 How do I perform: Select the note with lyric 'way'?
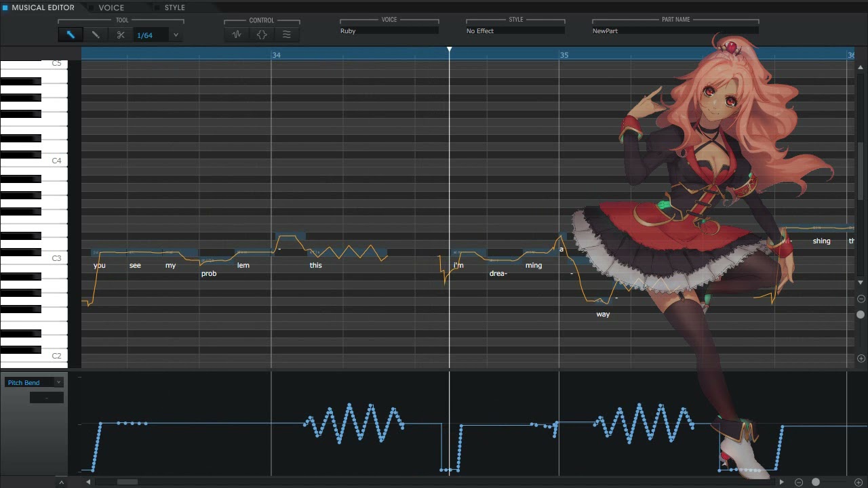pos(603,302)
